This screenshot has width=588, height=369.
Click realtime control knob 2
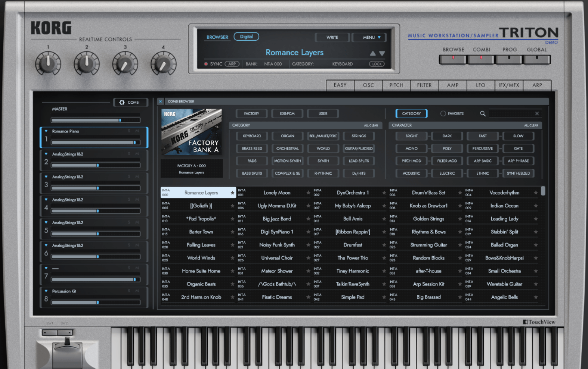(87, 63)
